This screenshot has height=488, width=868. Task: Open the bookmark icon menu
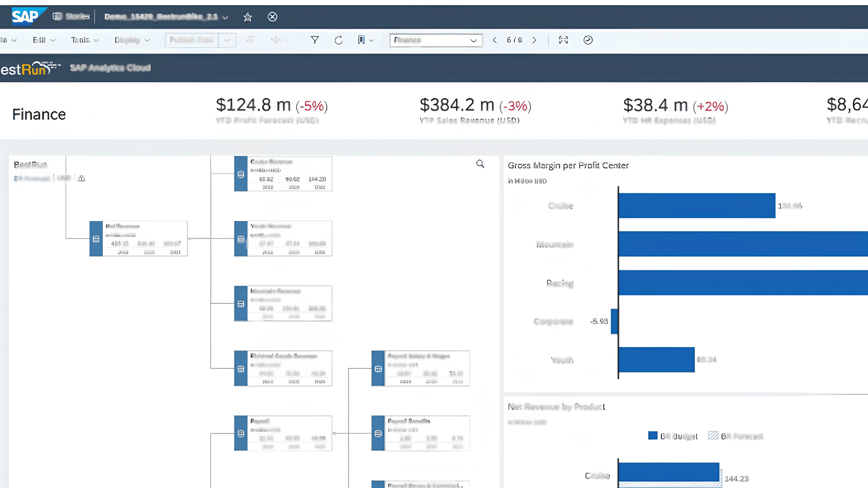click(x=365, y=40)
